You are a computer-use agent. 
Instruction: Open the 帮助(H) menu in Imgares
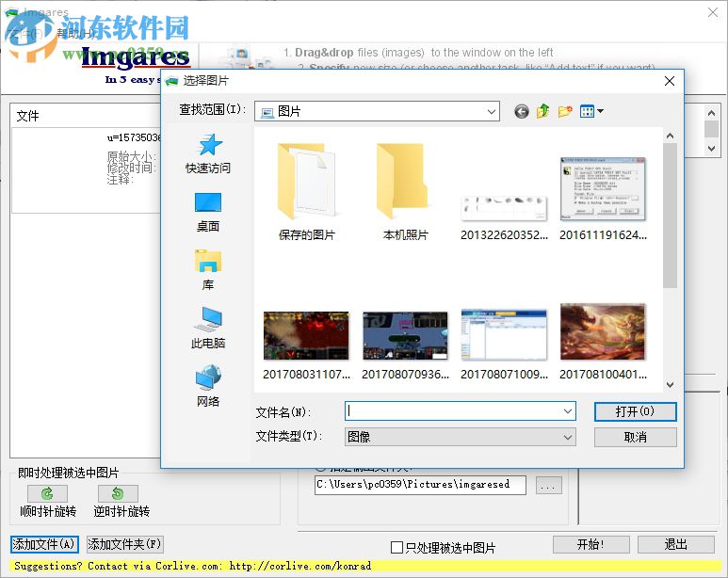(75, 34)
